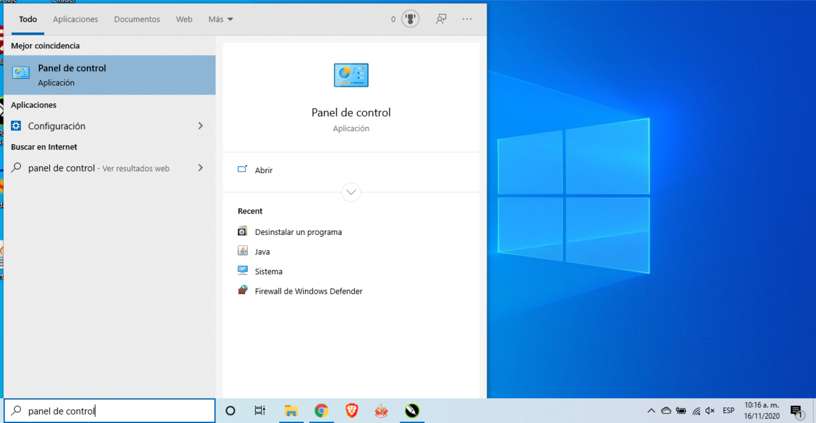
Task: Click Abrir to open Panel de control
Action: click(263, 170)
